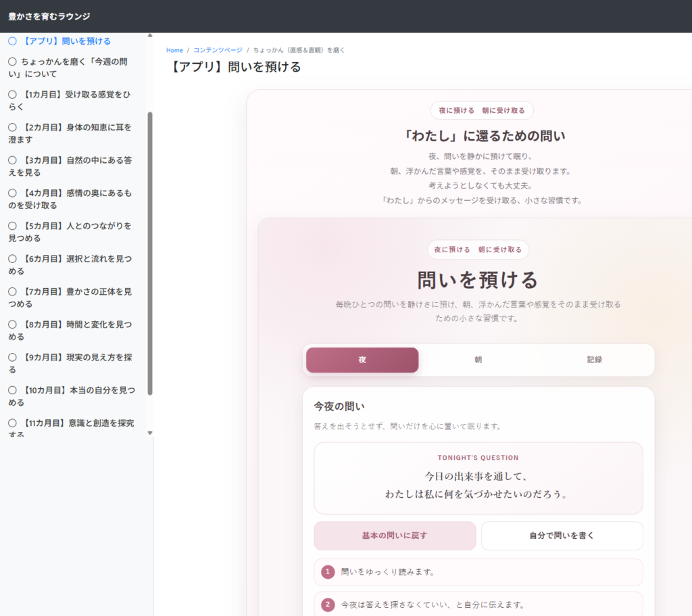The height and width of the screenshot is (616, 692).
Task: Click the 夜に預ける 朝に受け取る pill above 問いを預ける
Action: 478,250
